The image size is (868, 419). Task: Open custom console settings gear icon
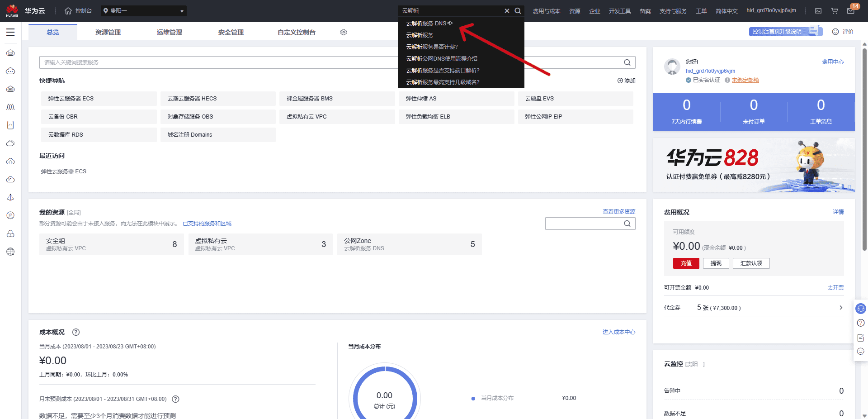(x=344, y=32)
